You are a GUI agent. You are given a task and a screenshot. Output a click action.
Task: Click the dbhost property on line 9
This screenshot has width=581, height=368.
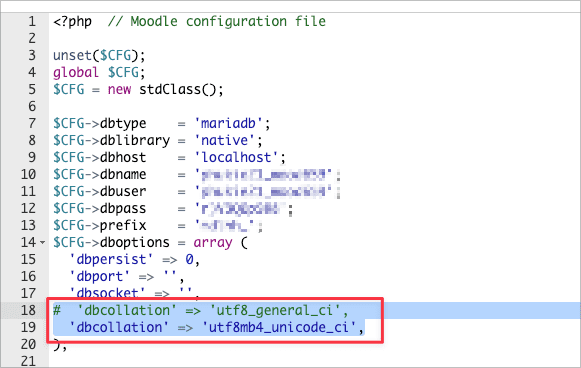click(x=123, y=158)
